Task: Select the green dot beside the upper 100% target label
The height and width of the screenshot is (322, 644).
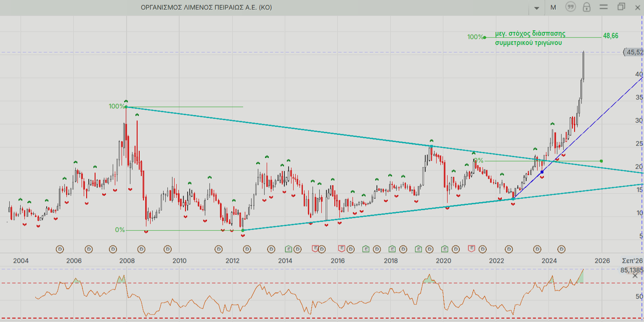Action: [x=485, y=37]
